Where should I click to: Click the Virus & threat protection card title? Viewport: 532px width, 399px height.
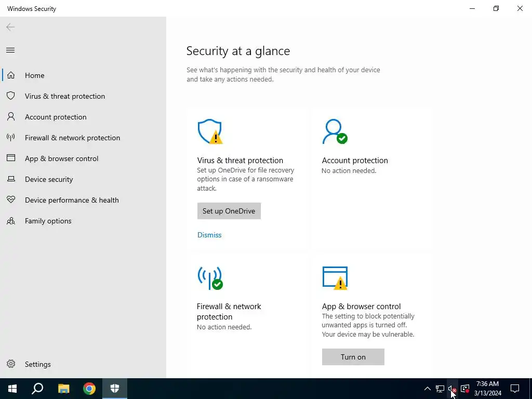point(240,160)
